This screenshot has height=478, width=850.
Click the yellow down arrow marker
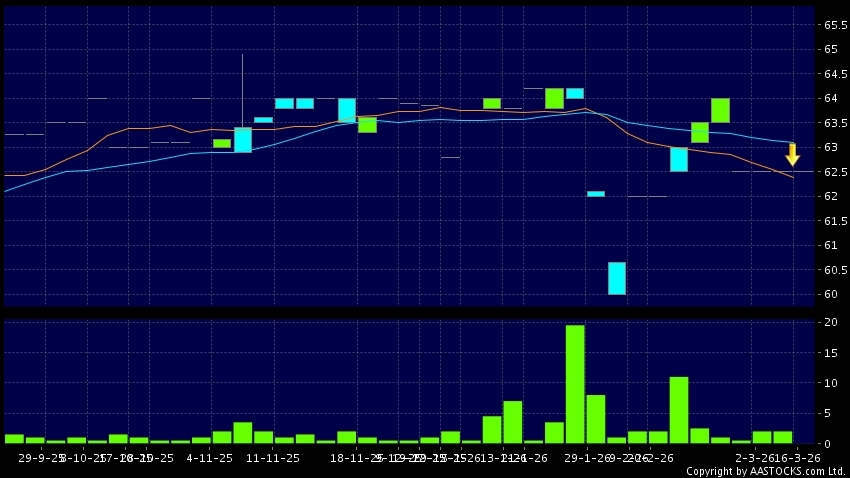coord(792,155)
